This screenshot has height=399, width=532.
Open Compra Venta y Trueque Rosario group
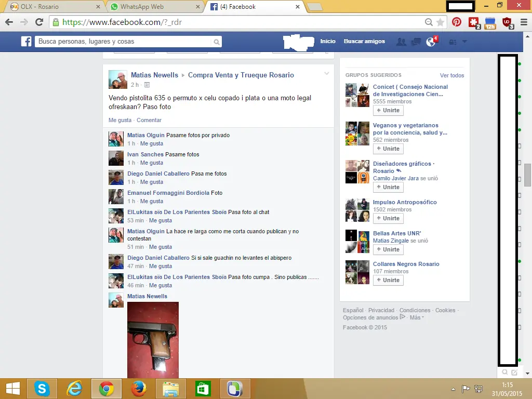click(241, 75)
